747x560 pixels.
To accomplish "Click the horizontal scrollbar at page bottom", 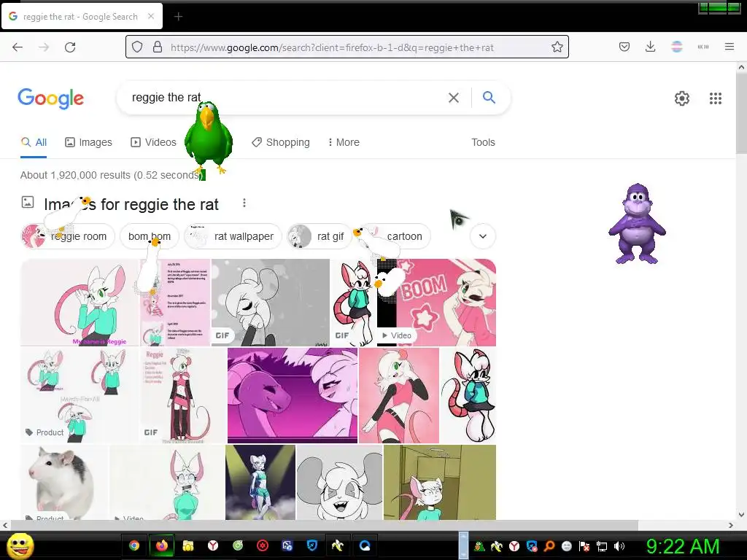I will coord(324,525).
